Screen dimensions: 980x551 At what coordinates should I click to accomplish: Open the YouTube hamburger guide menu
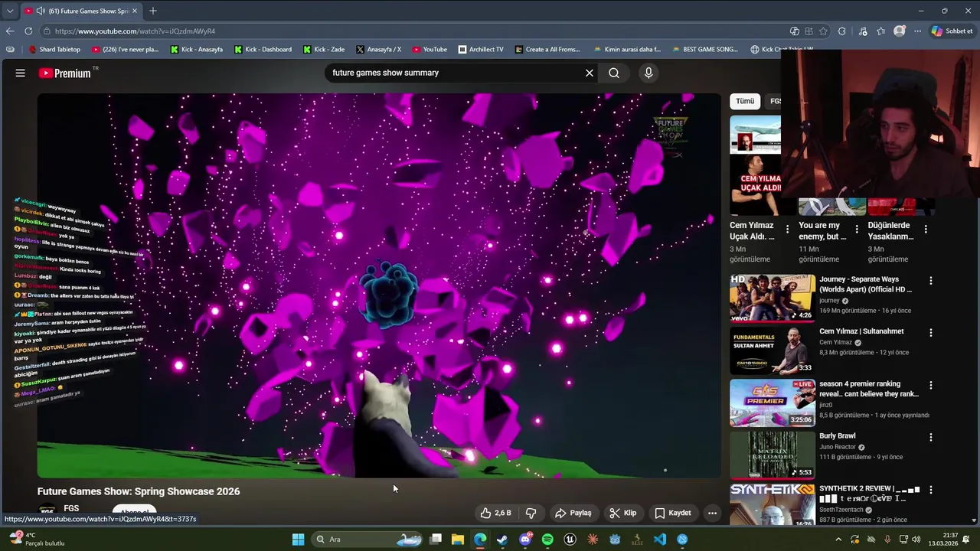20,73
